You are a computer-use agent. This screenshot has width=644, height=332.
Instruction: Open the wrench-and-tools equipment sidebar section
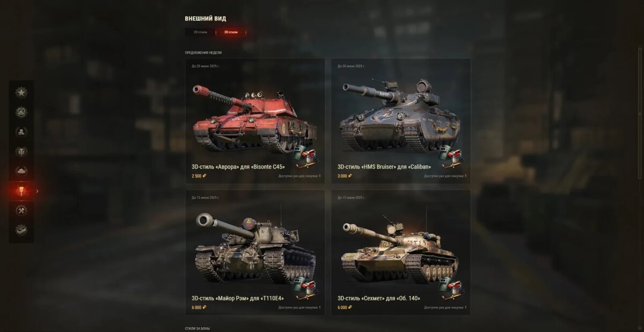[21, 210]
